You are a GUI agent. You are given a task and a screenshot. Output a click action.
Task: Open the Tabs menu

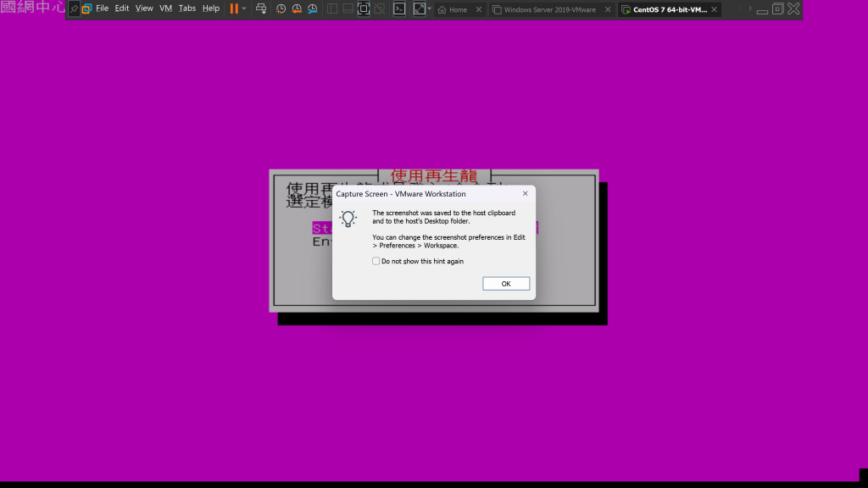coord(187,8)
